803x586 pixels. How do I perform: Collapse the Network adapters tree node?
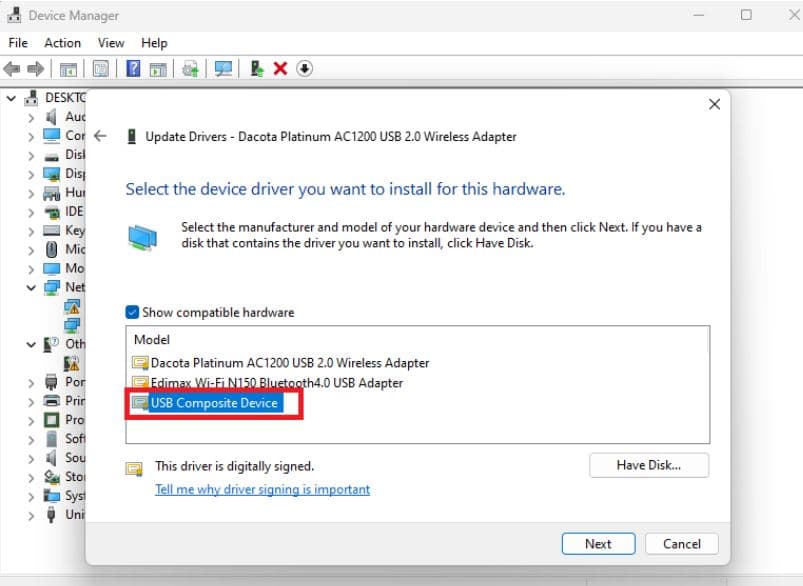coord(32,288)
